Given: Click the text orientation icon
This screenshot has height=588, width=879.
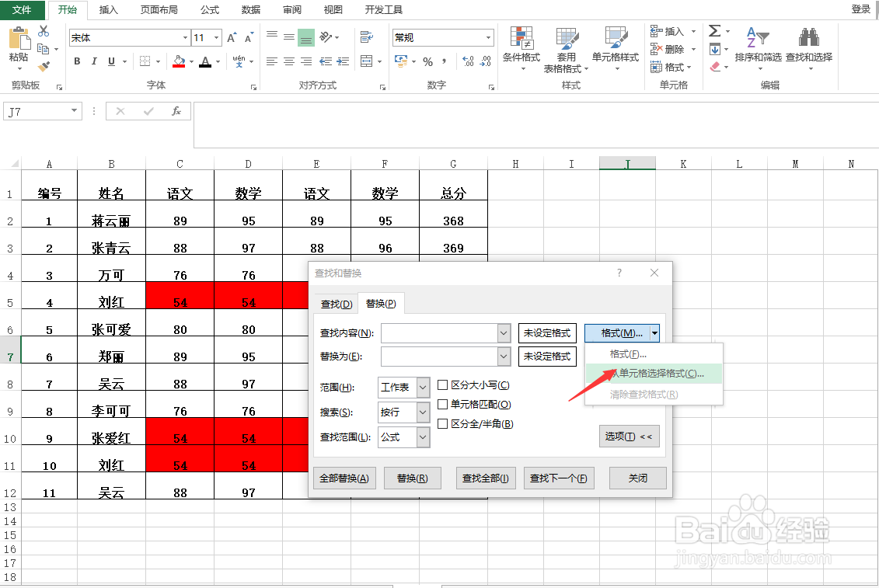Looking at the screenshot, I should tap(325, 37).
